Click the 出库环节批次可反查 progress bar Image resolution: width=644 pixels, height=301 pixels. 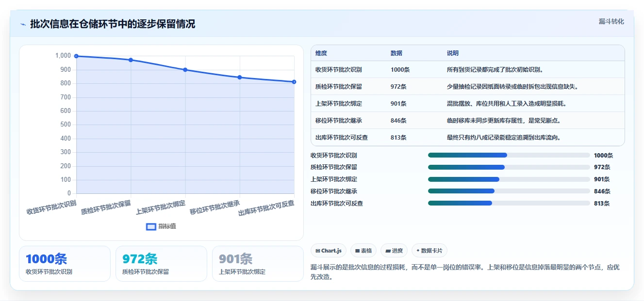(x=509, y=203)
